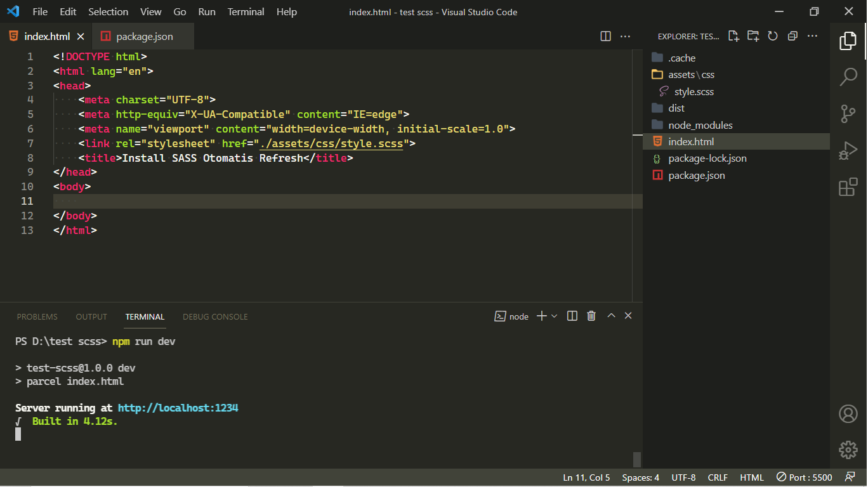
Task: Click the feedback icon in status bar
Action: (x=850, y=477)
